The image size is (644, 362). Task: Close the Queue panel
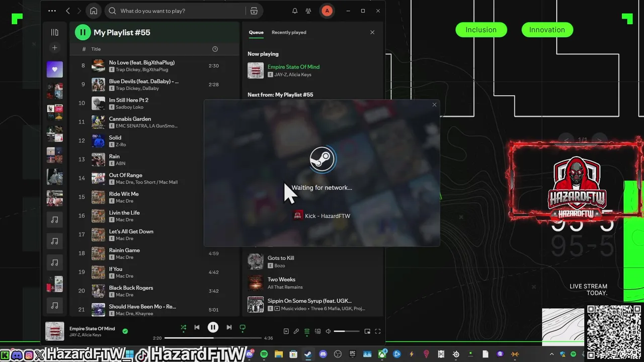point(372,32)
